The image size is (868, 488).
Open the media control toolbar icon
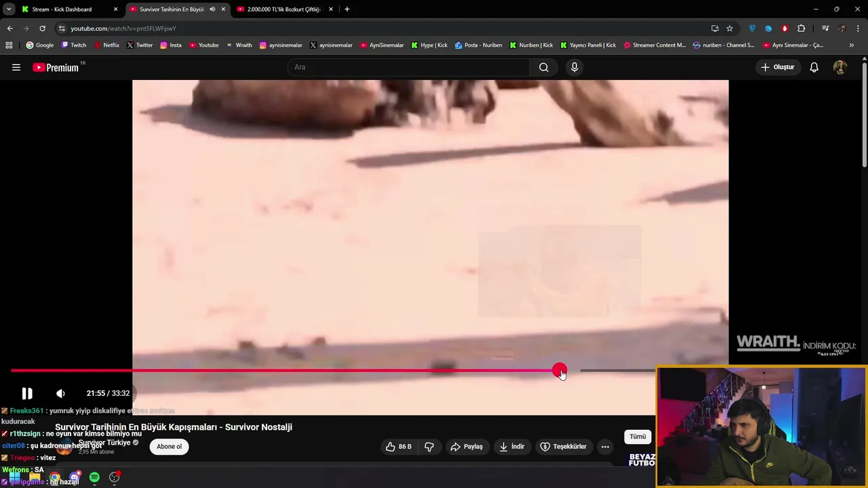tap(825, 28)
